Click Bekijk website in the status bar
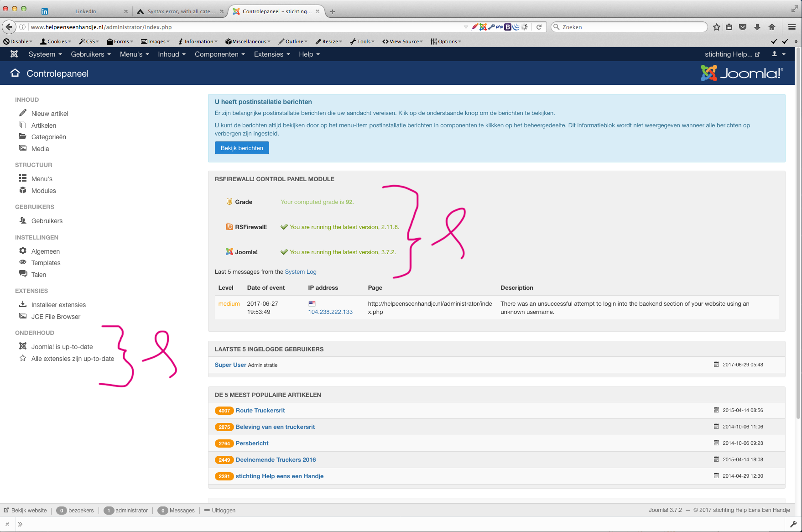 pyautogui.click(x=26, y=510)
